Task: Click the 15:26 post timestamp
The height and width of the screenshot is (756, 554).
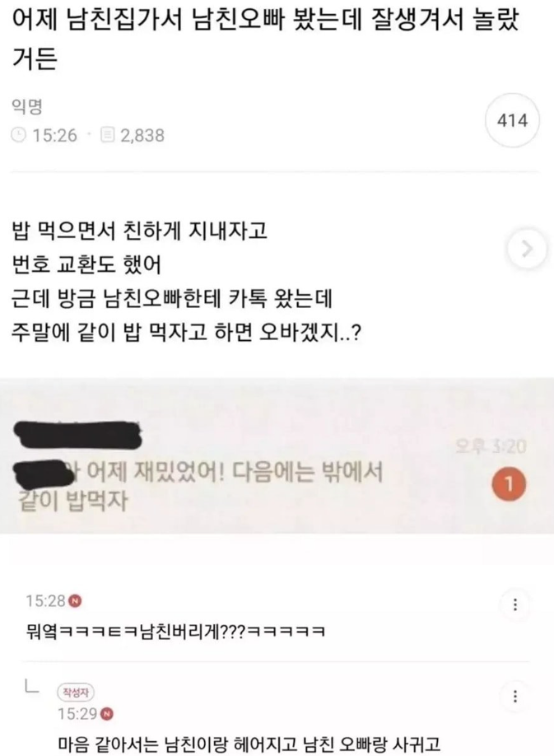Action: (54, 135)
